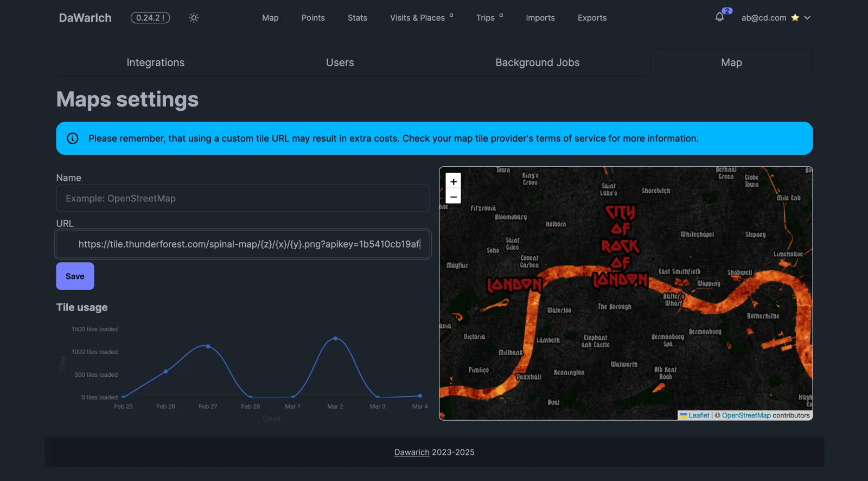This screenshot has width=868, height=481.
Task: Click into the tile URL field
Action: click(243, 244)
